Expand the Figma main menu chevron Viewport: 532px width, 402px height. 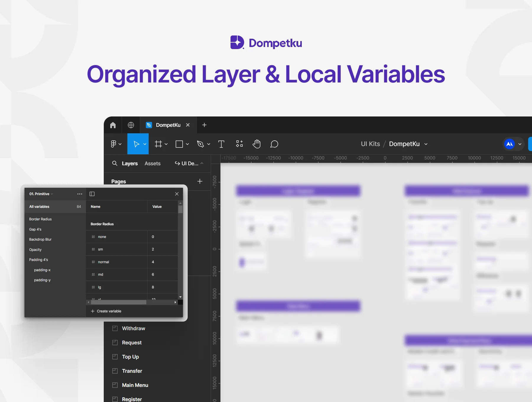pyautogui.click(x=120, y=144)
